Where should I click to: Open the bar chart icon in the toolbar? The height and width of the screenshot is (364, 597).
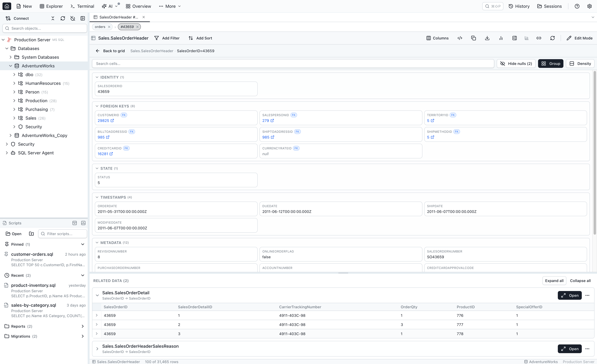(x=501, y=38)
